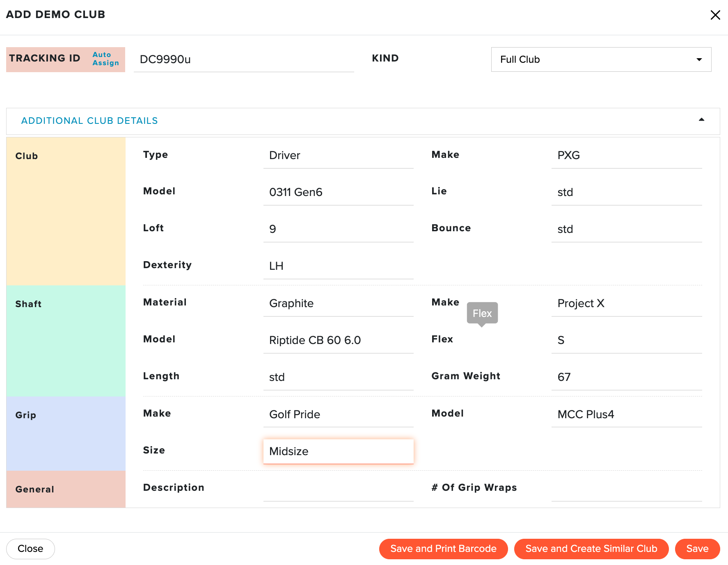The width and height of the screenshot is (728, 565).
Task: Edit the club Make field showing PXG
Action: click(x=627, y=155)
